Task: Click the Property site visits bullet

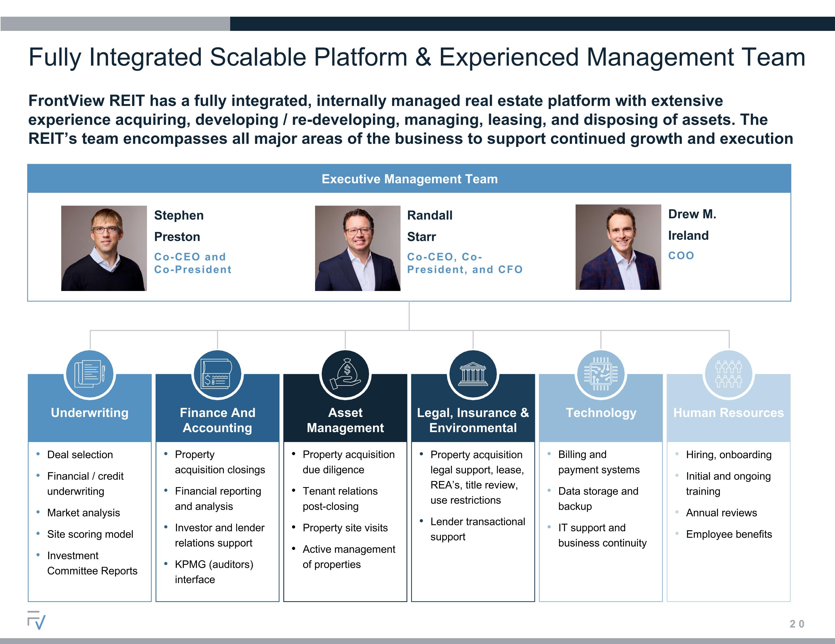Action: 345,527
